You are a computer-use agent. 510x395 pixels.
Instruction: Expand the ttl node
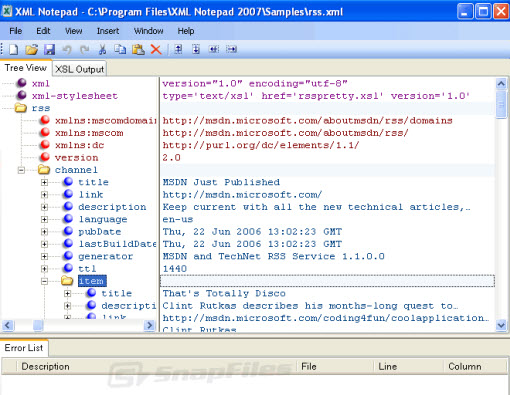(x=44, y=269)
